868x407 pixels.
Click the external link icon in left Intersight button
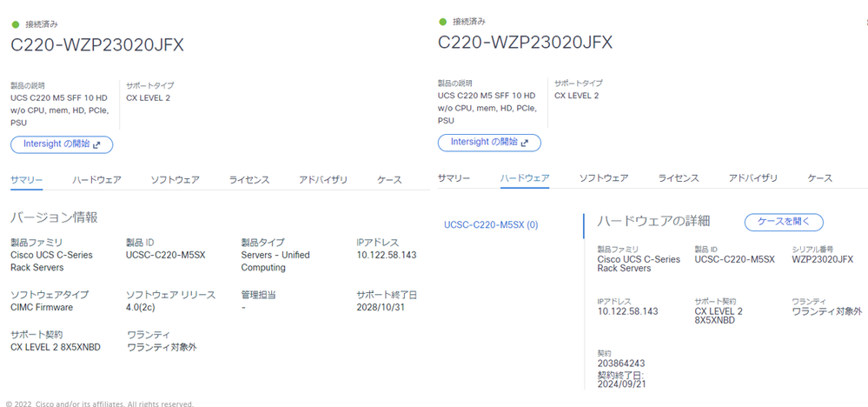coord(96,144)
